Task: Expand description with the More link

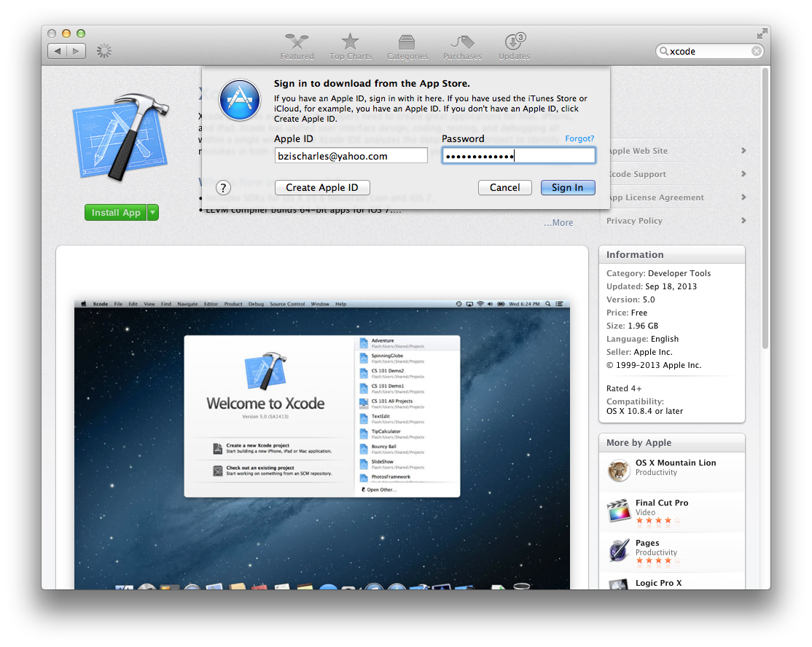Action: (558, 222)
